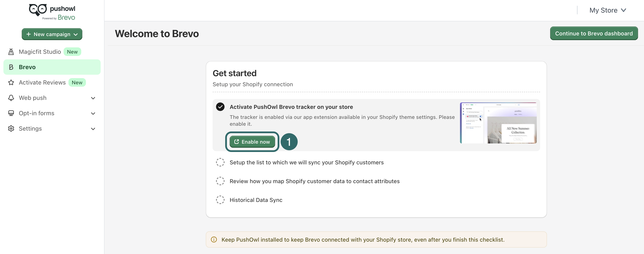Click the Web push bell icon
644x254 pixels.
click(11, 98)
